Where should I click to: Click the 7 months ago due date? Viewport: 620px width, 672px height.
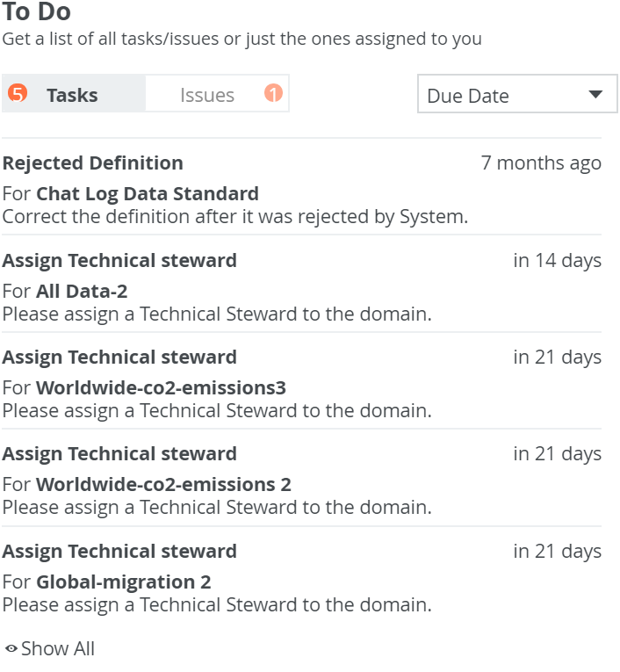[541, 163]
